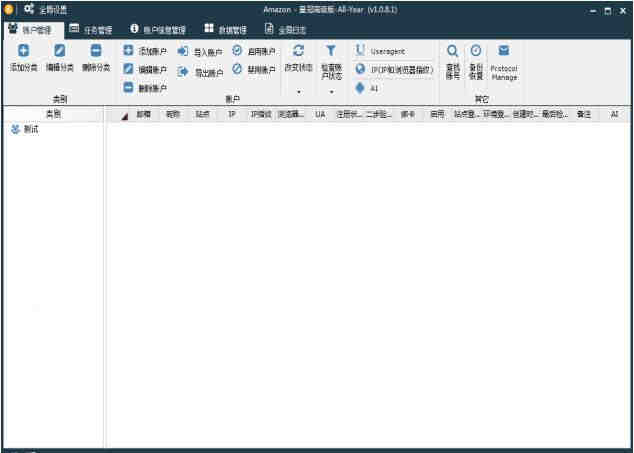Open the 全局日志 global log tab
Screen dimensions: 634x453
[x=286, y=29]
